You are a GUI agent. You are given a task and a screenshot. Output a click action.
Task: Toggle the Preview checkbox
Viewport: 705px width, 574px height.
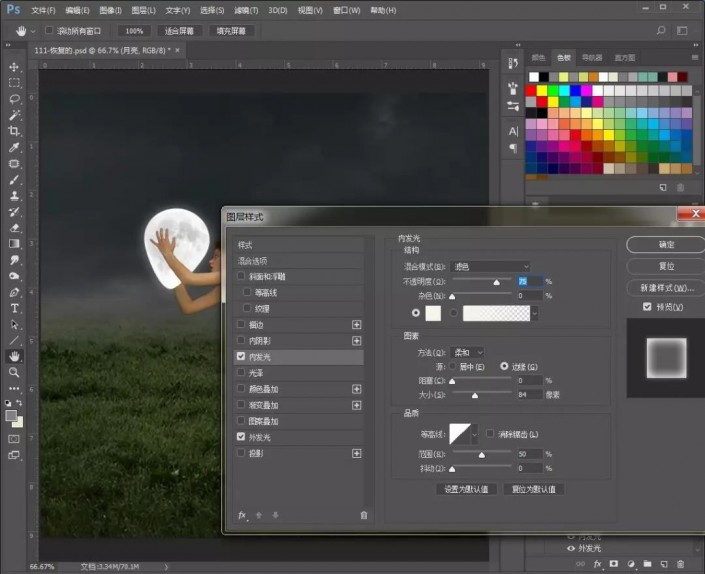tap(647, 307)
